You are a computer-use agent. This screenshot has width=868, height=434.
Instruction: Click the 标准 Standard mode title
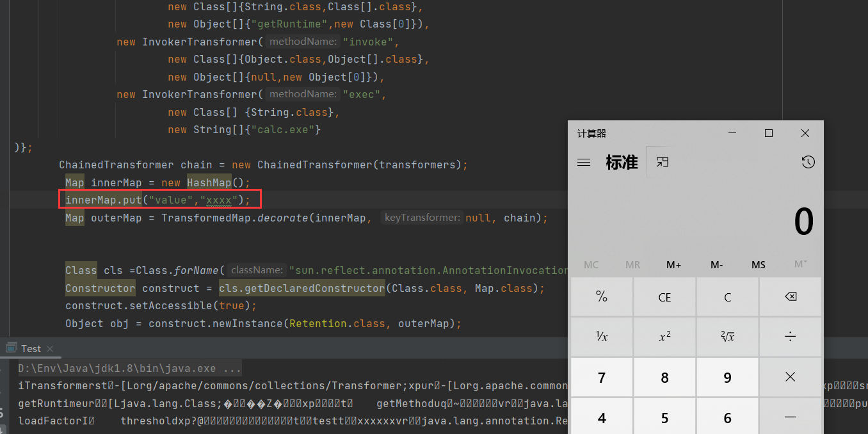(x=622, y=162)
